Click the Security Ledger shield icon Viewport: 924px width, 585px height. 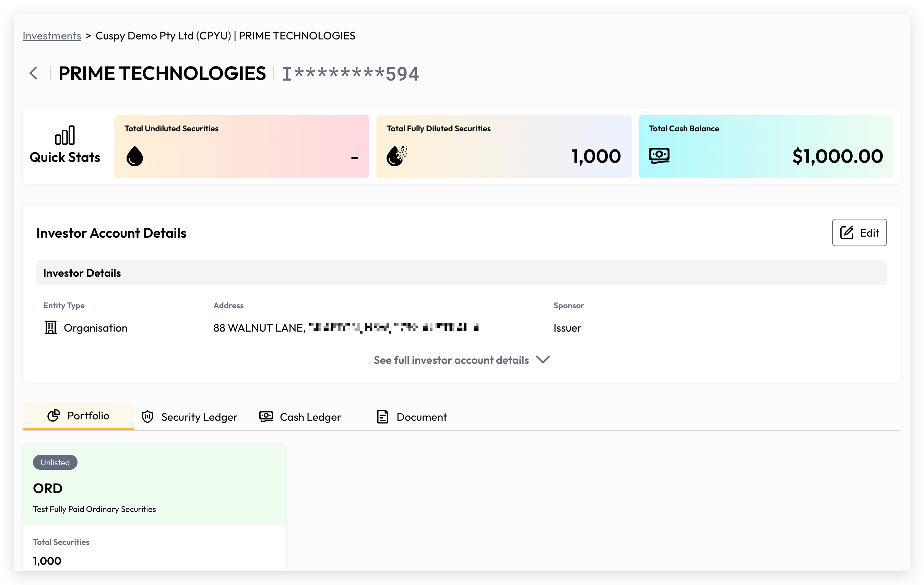(x=147, y=417)
